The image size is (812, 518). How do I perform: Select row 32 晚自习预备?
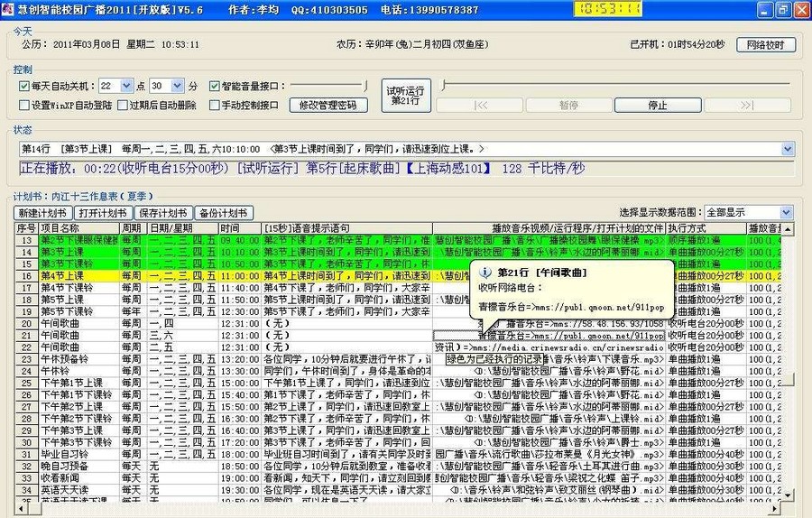tap(398, 467)
